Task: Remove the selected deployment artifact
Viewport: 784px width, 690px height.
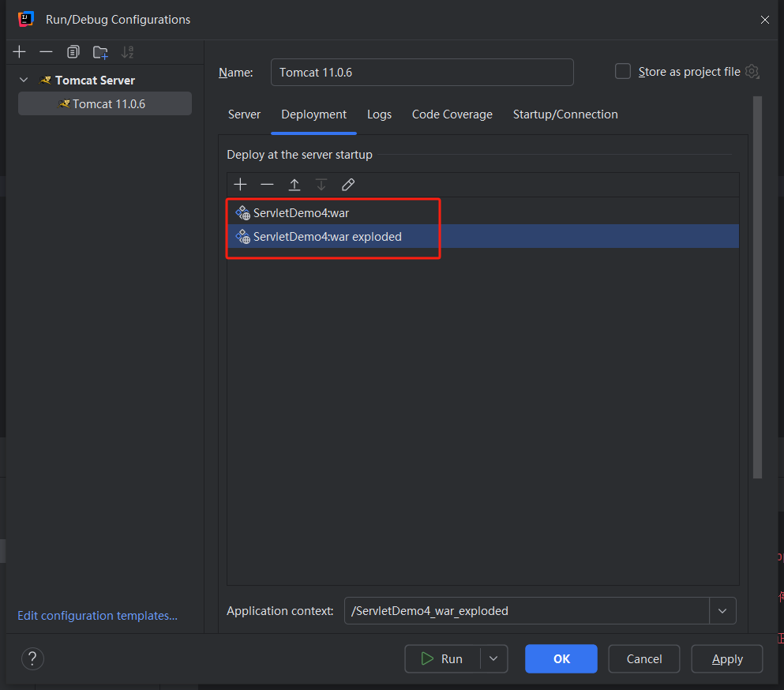Action: tap(267, 185)
